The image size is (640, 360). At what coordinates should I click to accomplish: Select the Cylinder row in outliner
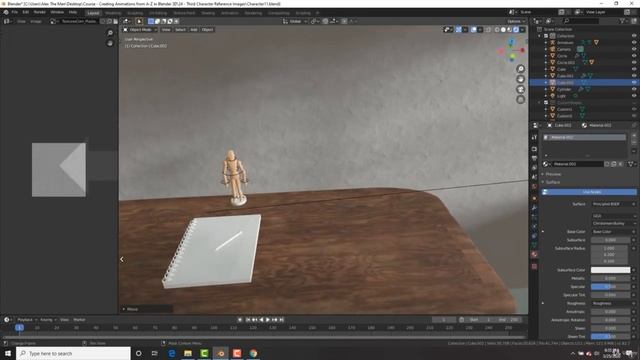(x=564, y=89)
